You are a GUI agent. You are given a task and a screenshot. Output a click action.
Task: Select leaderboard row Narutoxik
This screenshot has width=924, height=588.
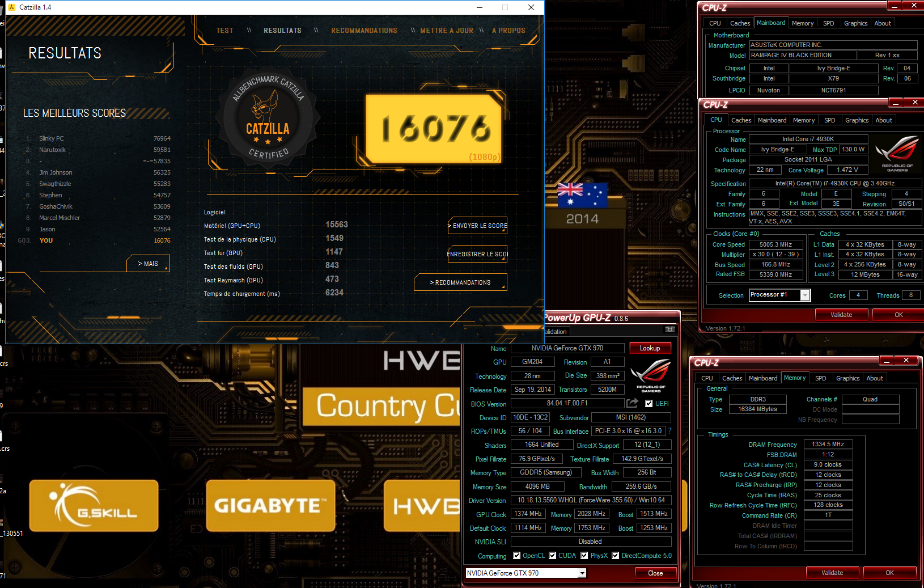(x=98, y=150)
